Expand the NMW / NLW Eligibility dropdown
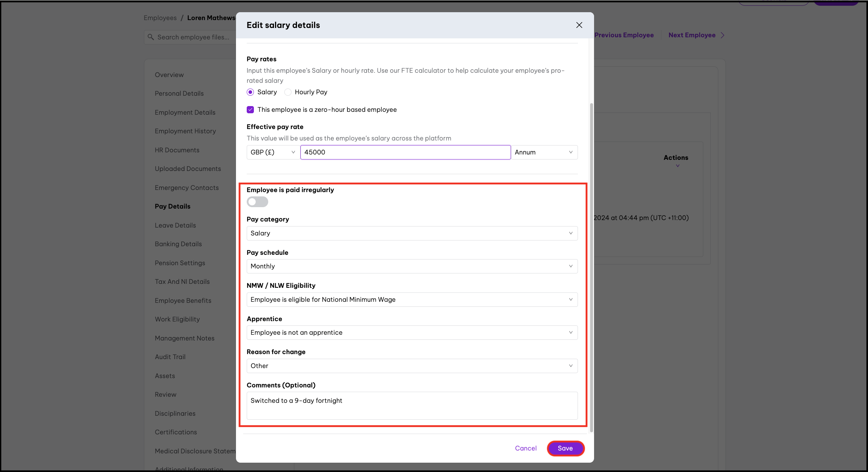 coord(412,300)
